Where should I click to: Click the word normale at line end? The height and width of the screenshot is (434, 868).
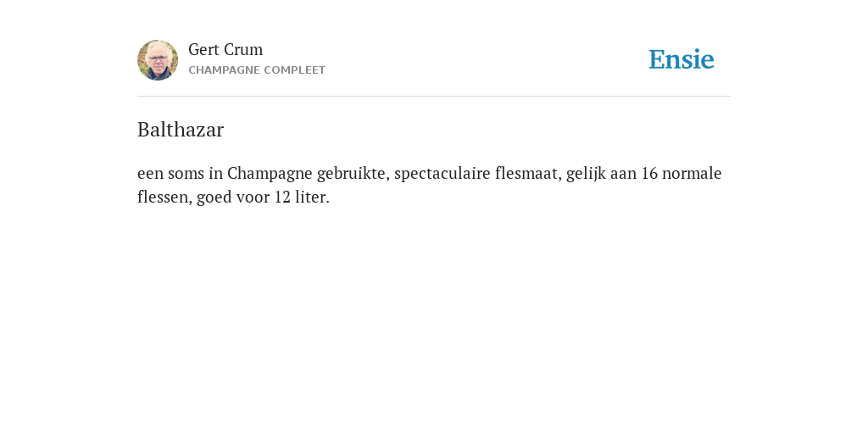coord(692,173)
